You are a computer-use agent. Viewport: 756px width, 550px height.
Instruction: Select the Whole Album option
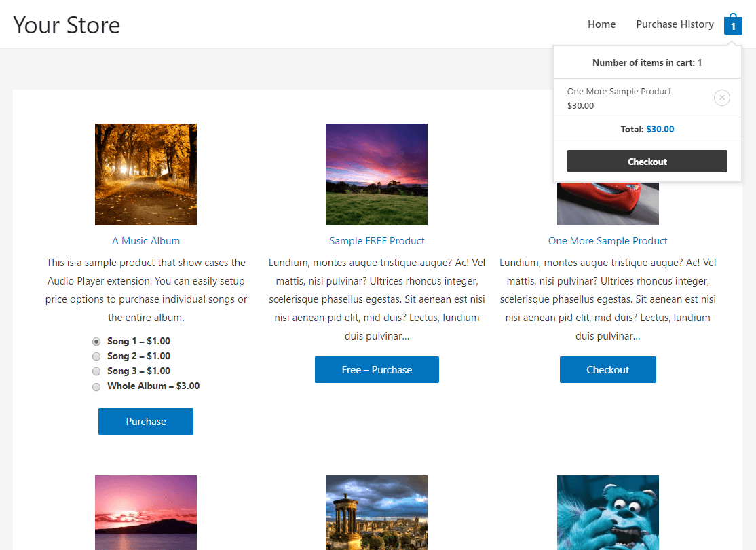coord(96,386)
